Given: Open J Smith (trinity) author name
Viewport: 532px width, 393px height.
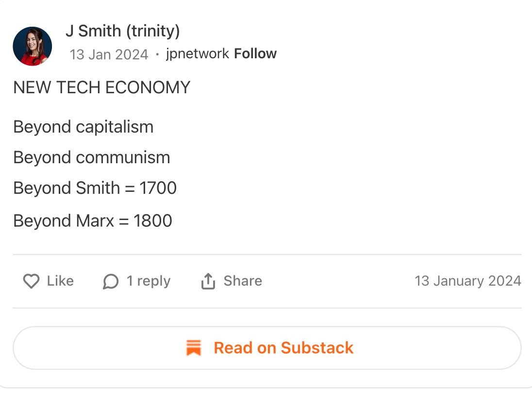Looking at the screenshot, I should (122, 31).
